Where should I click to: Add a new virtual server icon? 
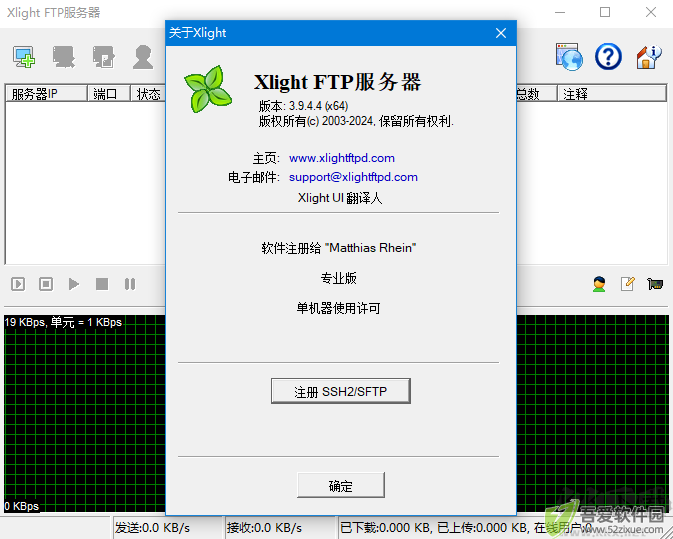[x=24, y=57]
